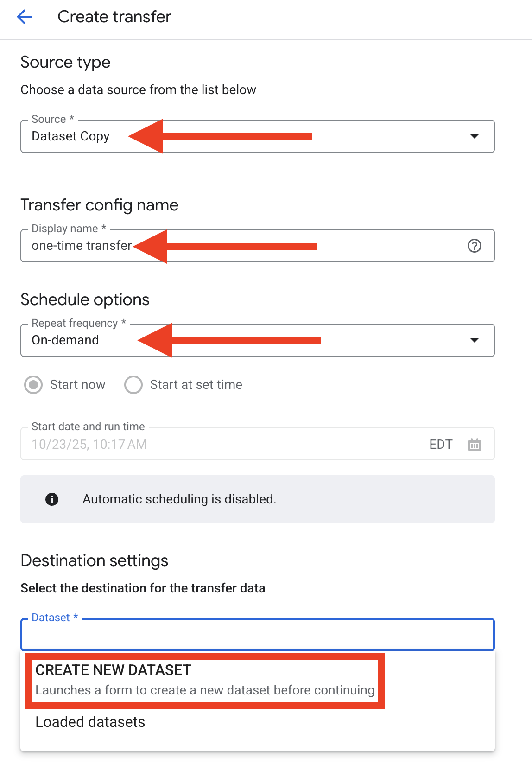
Task: Click the Dataset field label
Action: pyautogui.click(x=51, y=618)
